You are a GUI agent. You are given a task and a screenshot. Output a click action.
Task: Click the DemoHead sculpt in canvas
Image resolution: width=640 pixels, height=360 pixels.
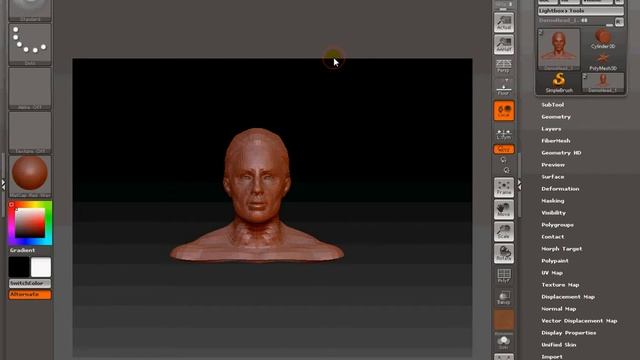256,195
